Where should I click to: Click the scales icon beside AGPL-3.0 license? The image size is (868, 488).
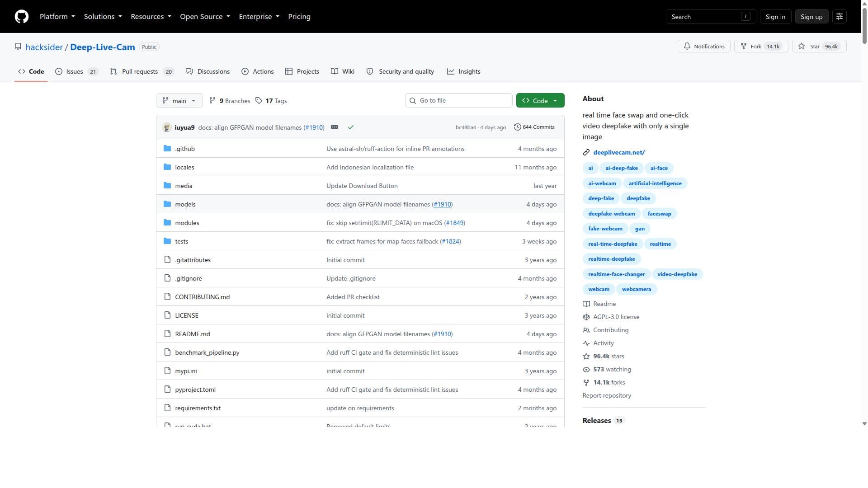click(x=586, y=317)
